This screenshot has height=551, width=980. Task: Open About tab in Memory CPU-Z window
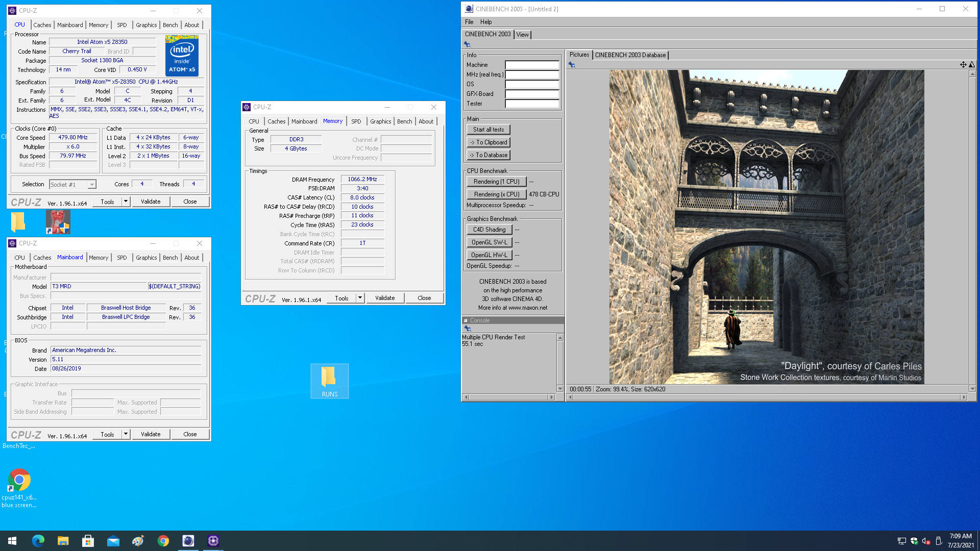point(426,121)
